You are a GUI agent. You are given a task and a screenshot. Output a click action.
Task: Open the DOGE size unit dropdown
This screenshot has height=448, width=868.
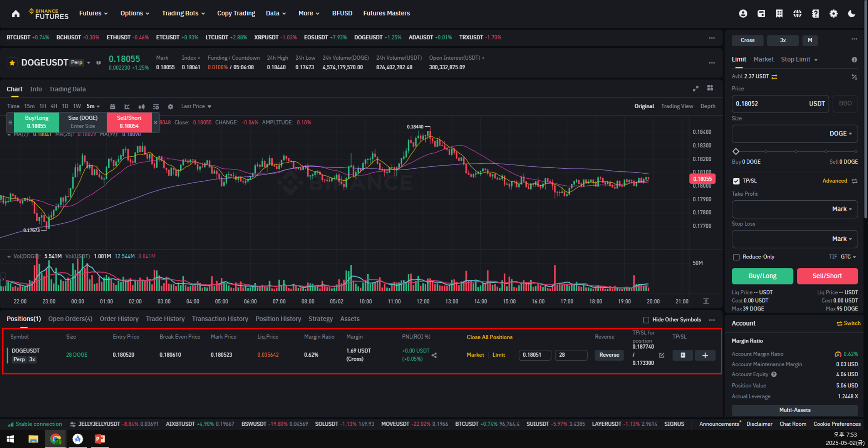[x=841, y=134]
